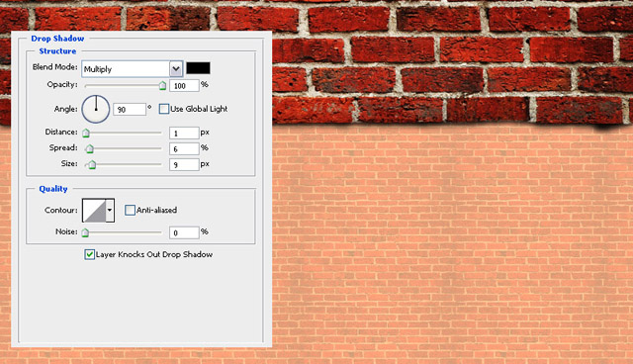Click the Size slider handle
This screenshot has width=633, height=364.
92,164
